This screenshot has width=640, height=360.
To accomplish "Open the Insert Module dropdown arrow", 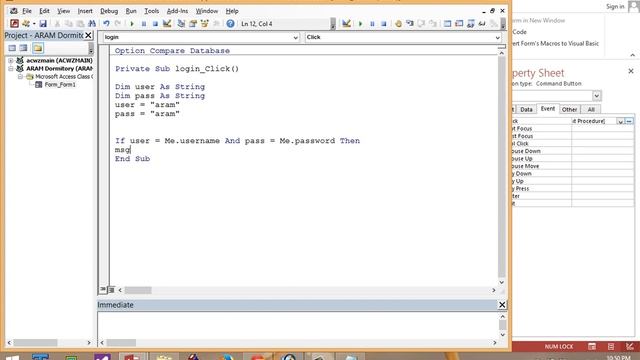I will 34,24.
